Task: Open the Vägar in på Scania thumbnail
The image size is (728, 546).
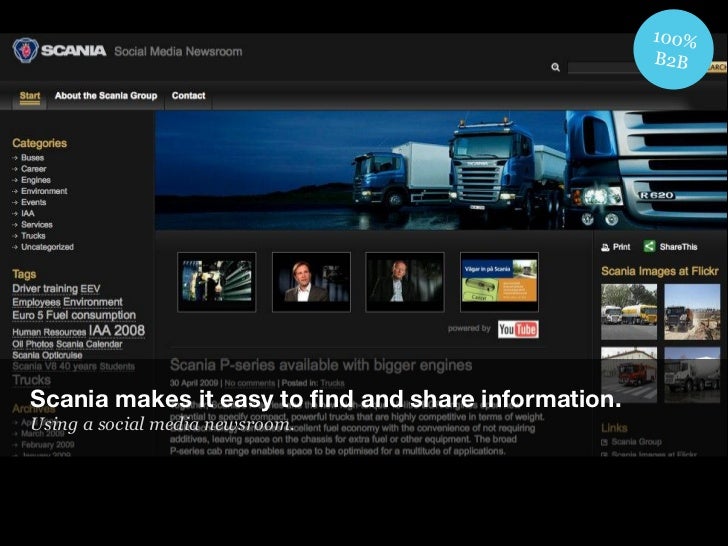Action: [x=499, y=282]
